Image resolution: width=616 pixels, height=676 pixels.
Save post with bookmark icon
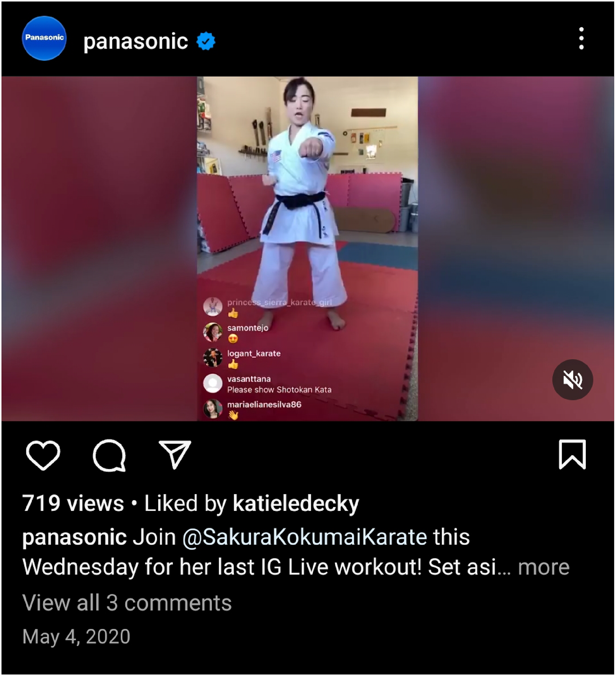click(572, 454)
